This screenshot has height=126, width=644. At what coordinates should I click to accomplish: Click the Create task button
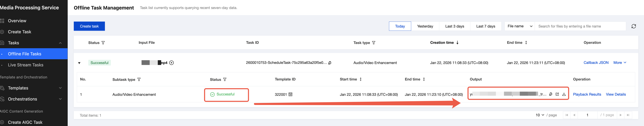click(x=89, y=26)
